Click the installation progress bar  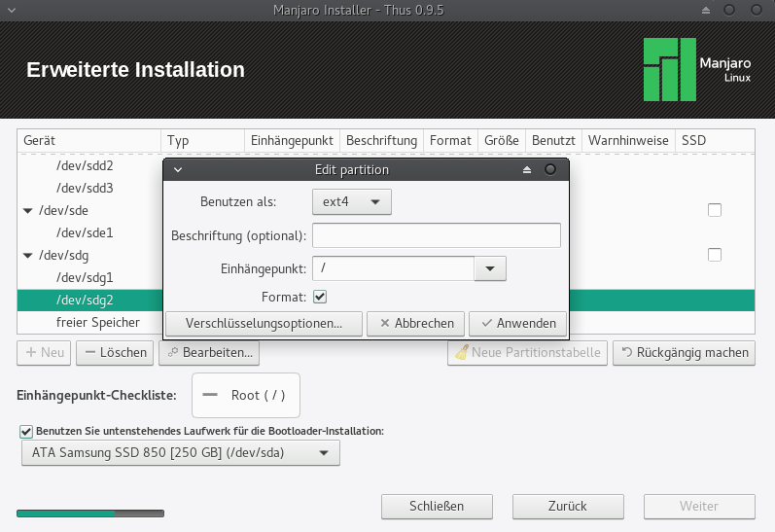90,513
